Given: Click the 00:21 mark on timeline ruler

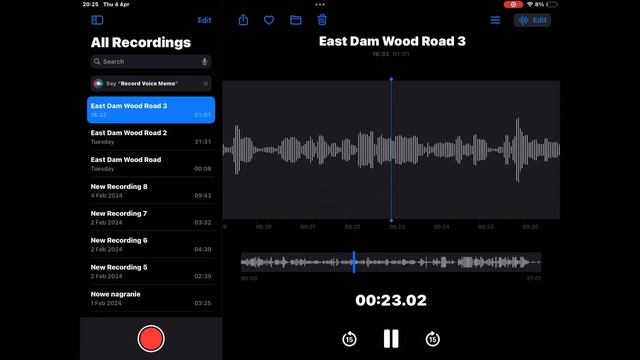Looking at the screenshot, I should tap(308, 227).
